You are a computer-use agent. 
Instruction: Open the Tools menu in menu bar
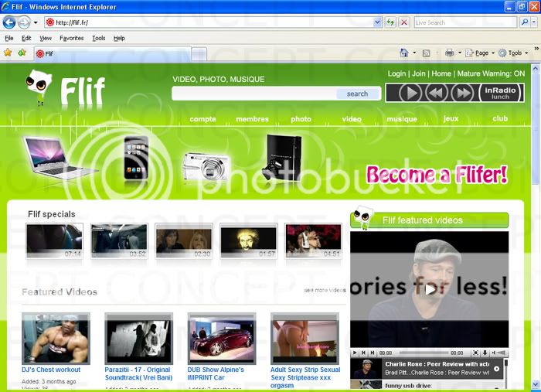99,39
